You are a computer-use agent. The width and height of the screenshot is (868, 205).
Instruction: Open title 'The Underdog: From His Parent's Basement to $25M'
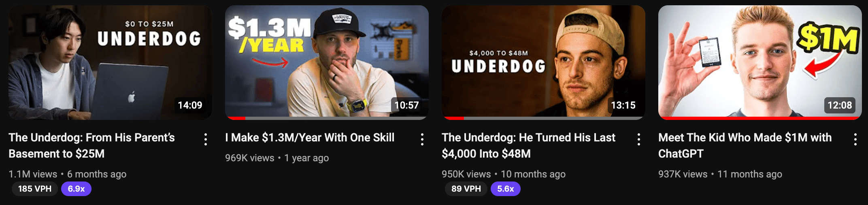(x=91, y=145)
